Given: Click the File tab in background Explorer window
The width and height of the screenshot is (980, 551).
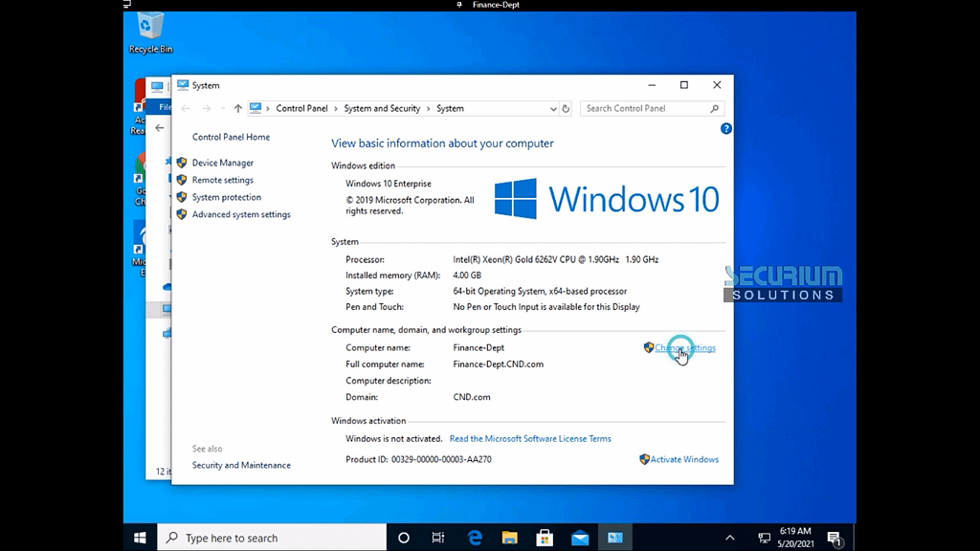Looking at the screenshot, I should point(165,107).
